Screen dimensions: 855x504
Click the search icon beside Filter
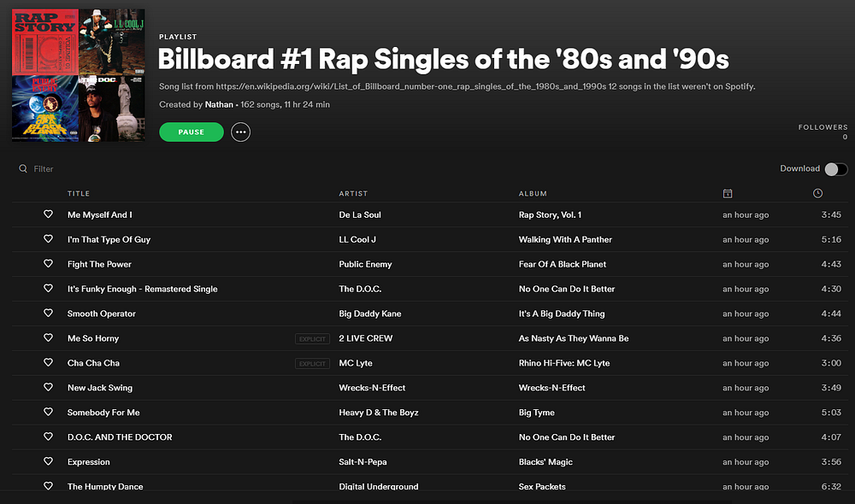23,169
